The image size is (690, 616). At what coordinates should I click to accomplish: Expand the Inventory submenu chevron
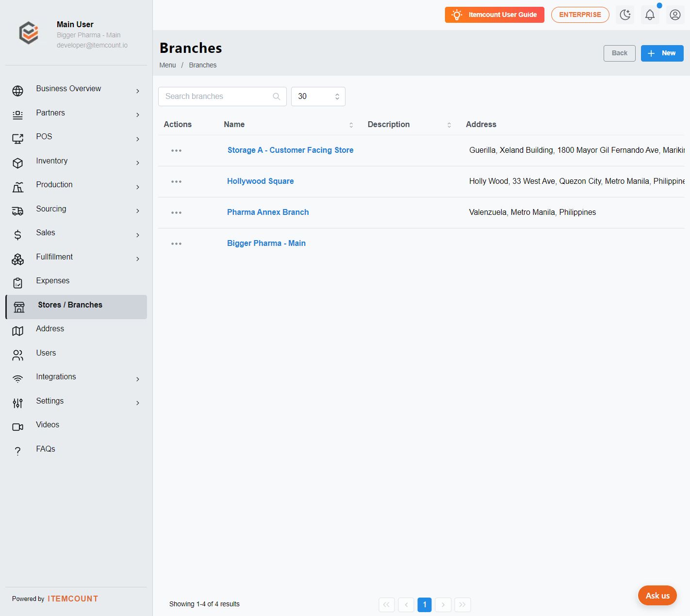tap(138, 163)
